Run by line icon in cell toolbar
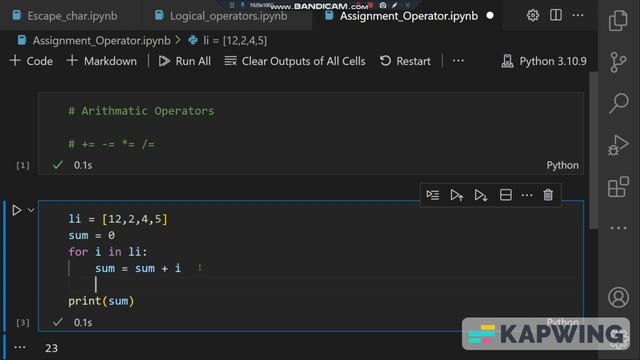 433,195
